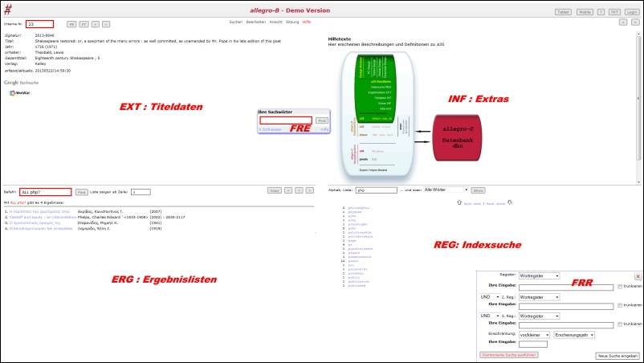This screenshot has height=363, width=644.
Task: Close the FRR combined search panel
Action: 638,276
